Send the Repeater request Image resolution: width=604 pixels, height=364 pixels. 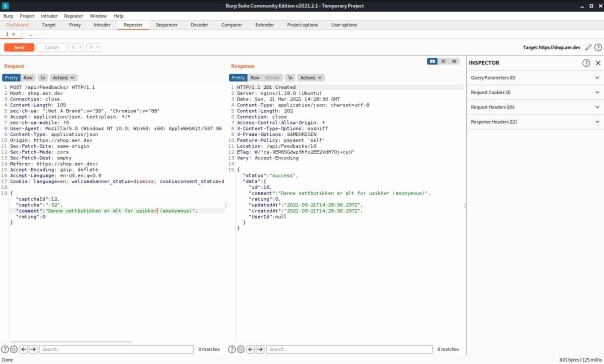tap(19, 47)
